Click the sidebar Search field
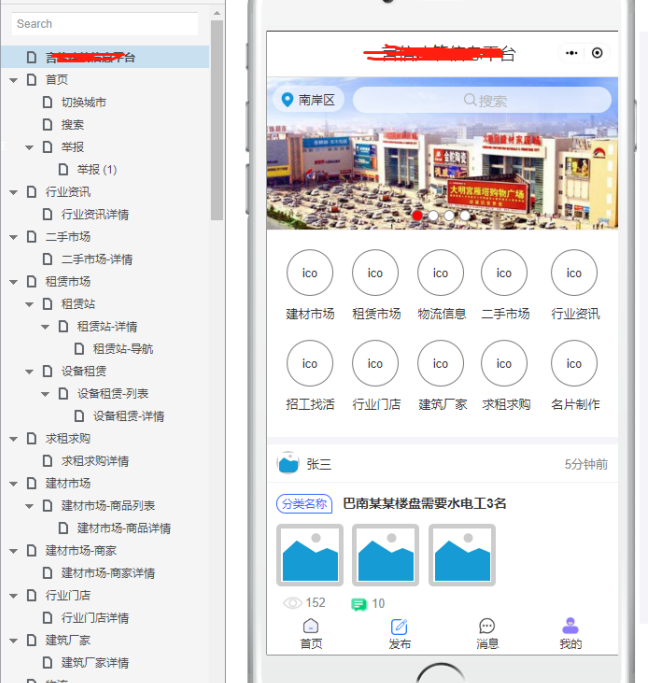The image size is (648, 683). (105, 24)
